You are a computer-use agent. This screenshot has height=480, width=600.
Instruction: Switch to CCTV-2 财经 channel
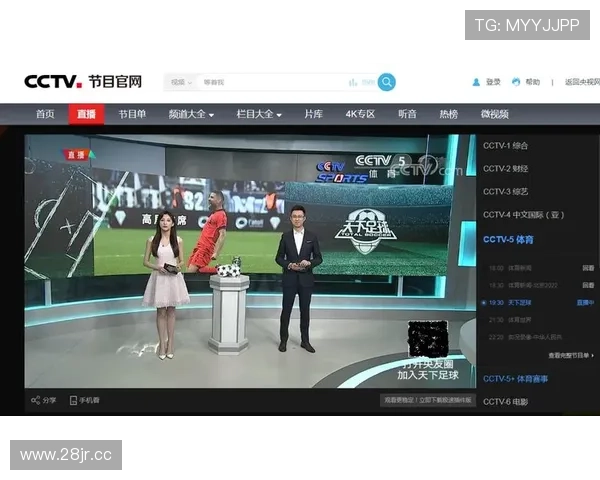tap(505, 168)
